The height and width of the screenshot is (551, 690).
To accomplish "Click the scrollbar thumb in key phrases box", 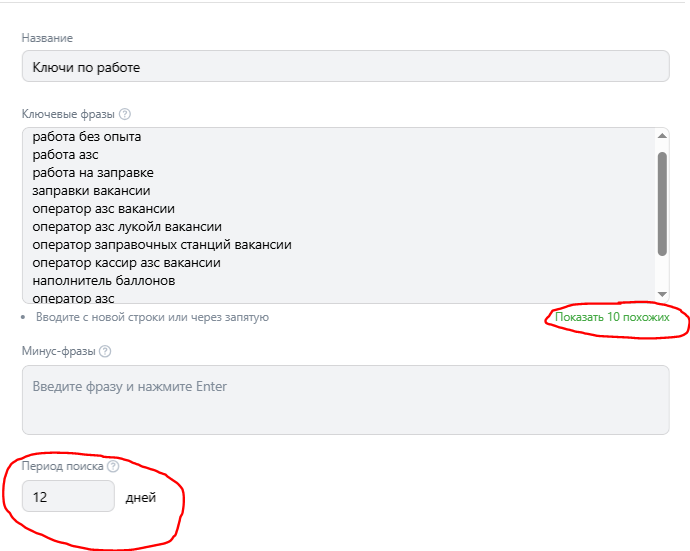I will click(x=662, y=204).
